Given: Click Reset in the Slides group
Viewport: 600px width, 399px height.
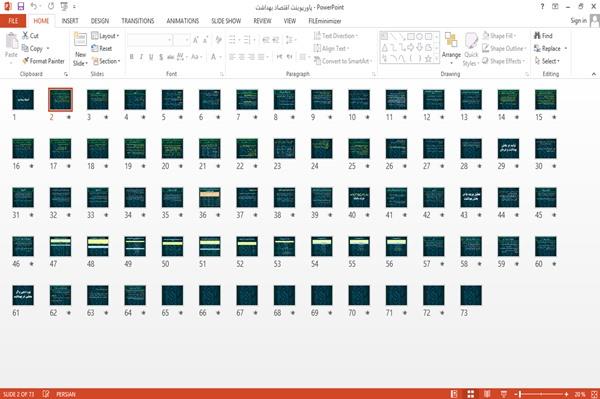Looking at the screenshot, I should (x=102, y=48).
